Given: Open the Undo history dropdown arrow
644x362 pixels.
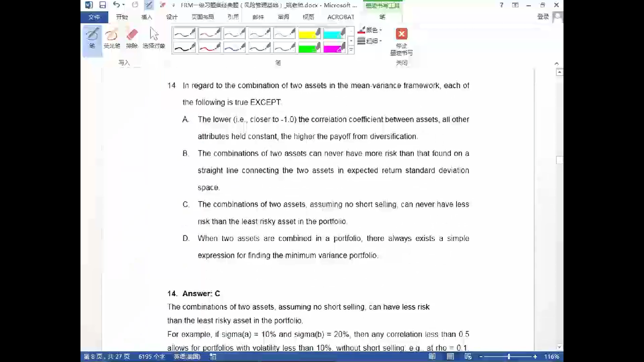Looking at the screenshot, I should tap(123, 5).
